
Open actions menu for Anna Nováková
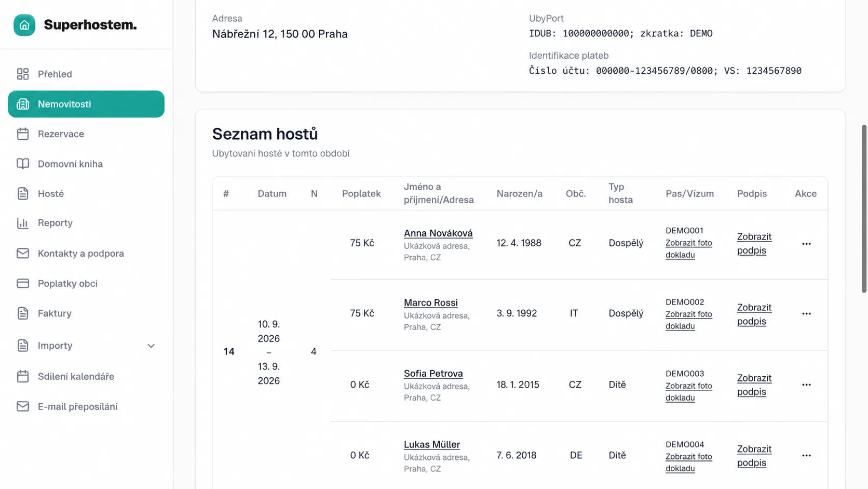806,244
